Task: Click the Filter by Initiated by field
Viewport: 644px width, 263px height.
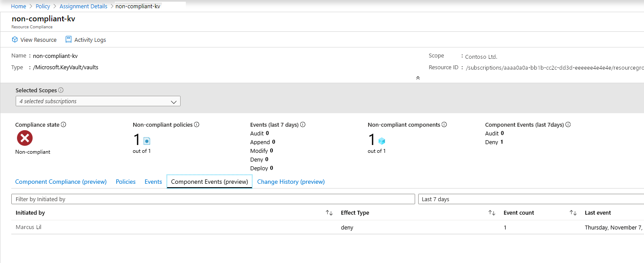Action: (x=213, y=199)
